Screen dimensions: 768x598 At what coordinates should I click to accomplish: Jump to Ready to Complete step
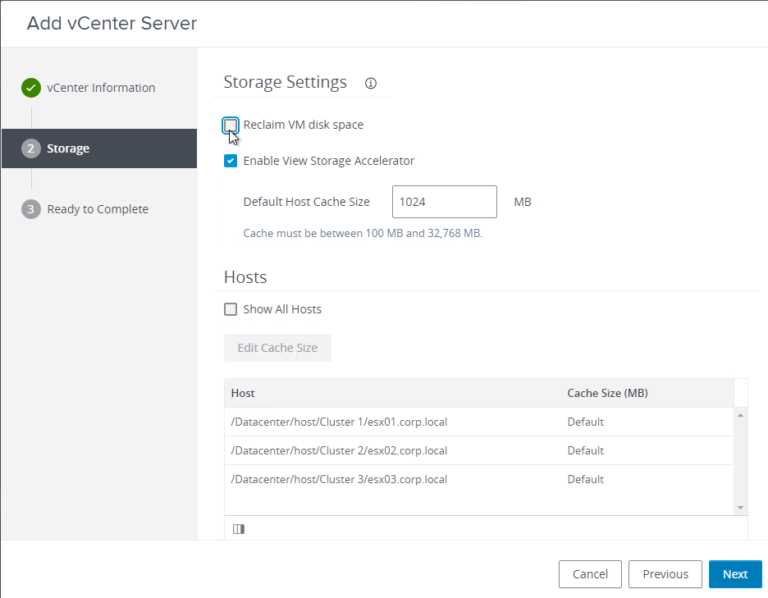(x=97, y=209)
